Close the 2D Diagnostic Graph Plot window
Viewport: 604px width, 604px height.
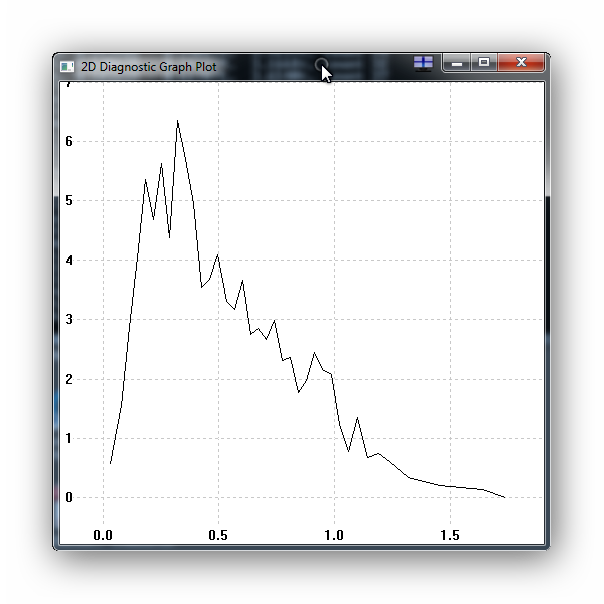pyautogui.click(x=521, y=63)
